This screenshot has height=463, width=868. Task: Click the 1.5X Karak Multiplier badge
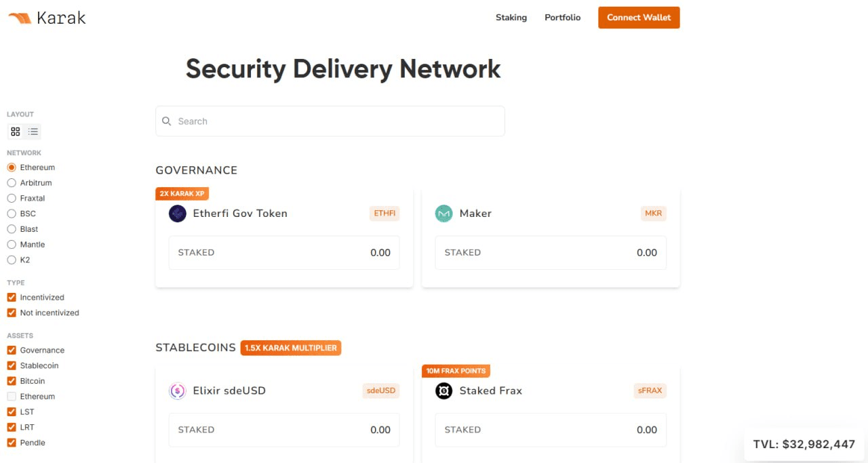(291, 348)
